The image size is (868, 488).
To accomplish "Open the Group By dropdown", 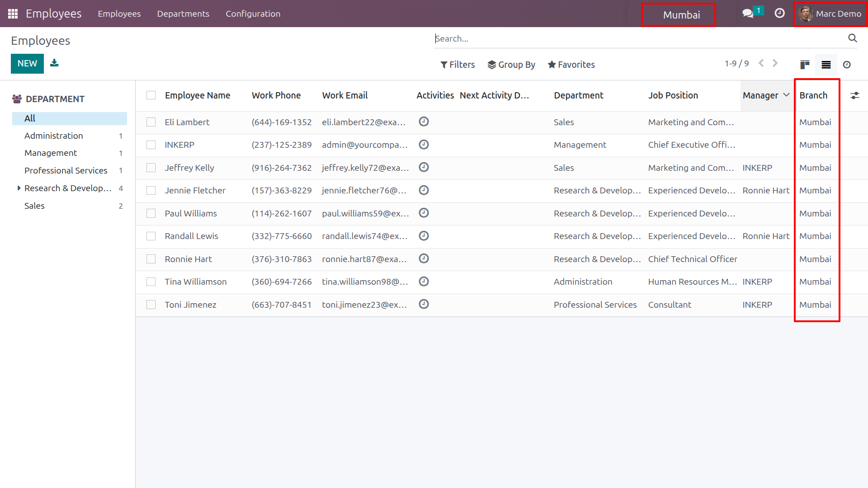I will coord(511,65).
